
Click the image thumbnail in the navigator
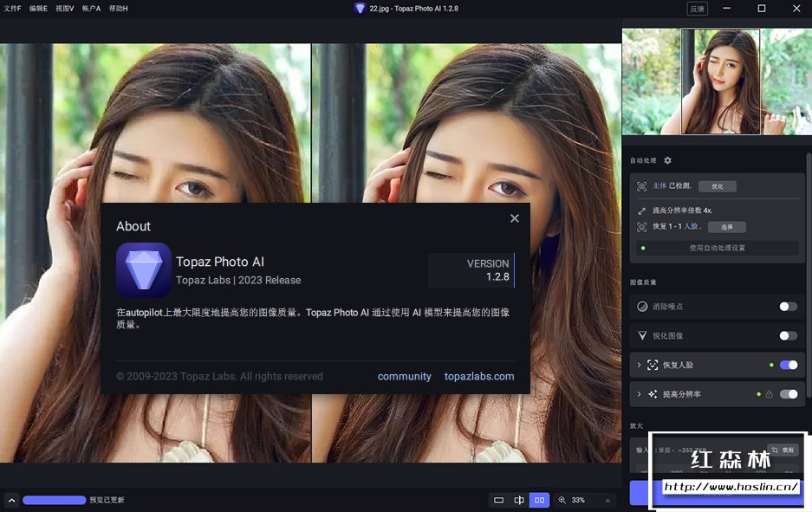tap(720, 81)
